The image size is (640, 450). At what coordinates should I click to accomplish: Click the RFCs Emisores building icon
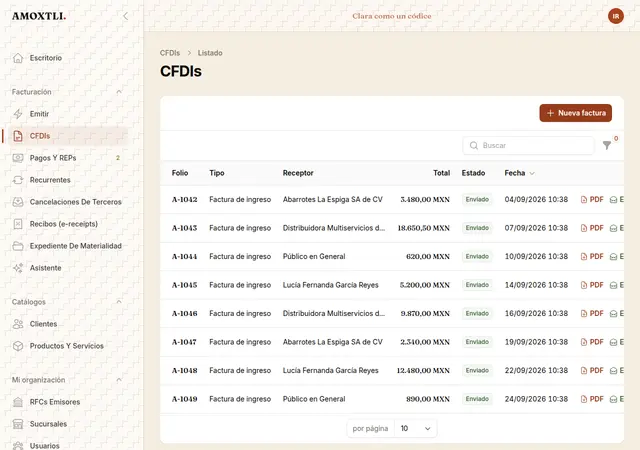click(18, 402)
